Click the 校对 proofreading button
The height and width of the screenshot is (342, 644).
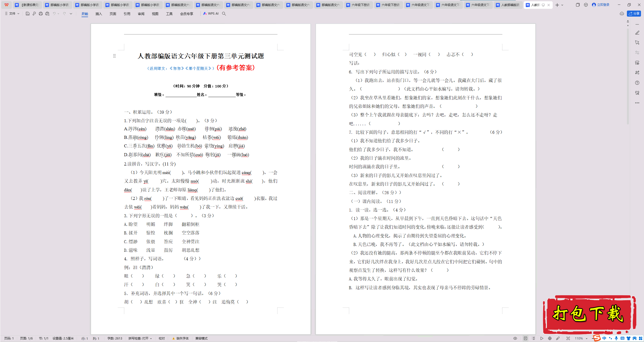(162, 338)
